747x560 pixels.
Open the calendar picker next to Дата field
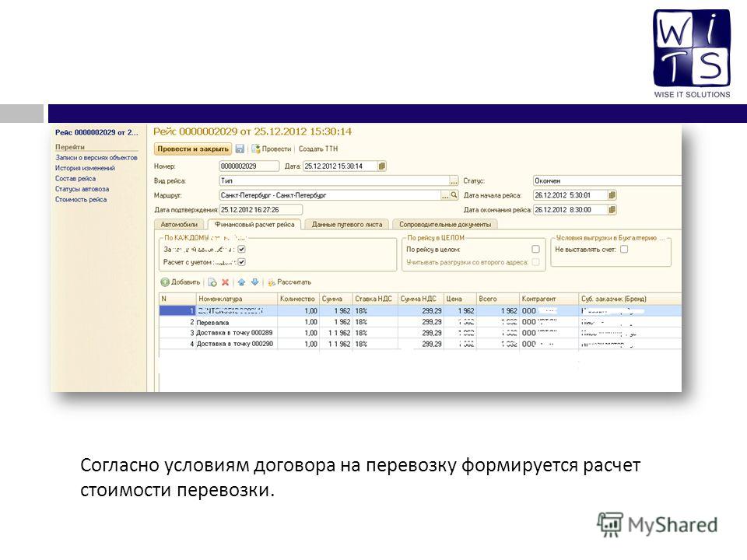(381, 166)
